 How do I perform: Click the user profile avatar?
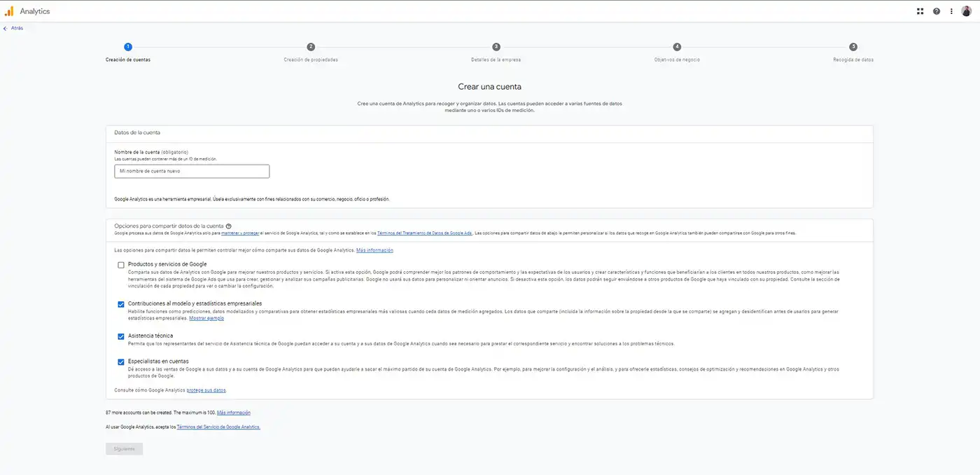(966, 11)
